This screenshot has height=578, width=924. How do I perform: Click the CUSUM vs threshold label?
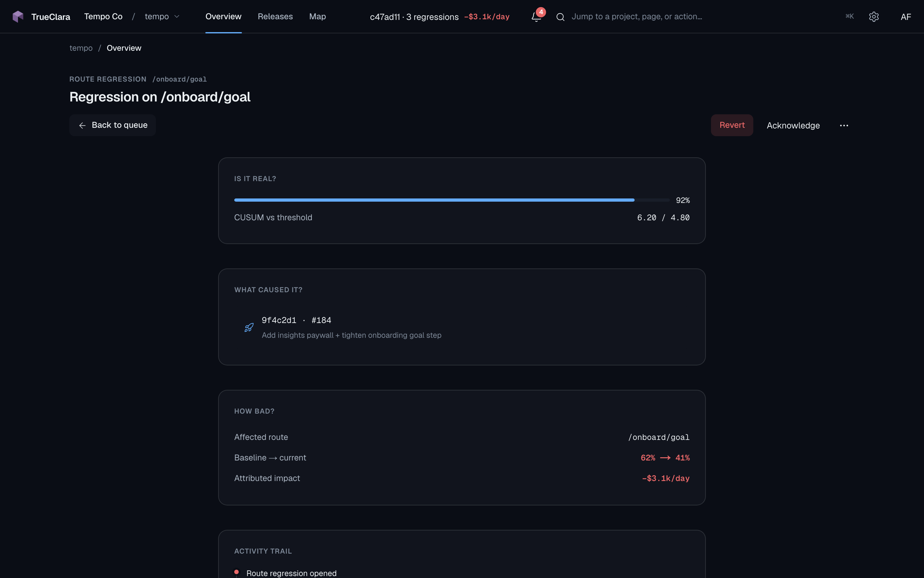tap(273, 217)
